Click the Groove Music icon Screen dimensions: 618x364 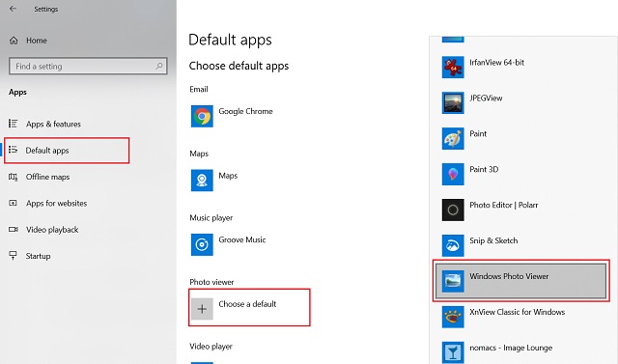pyautogui.click(x=202, y=244)
